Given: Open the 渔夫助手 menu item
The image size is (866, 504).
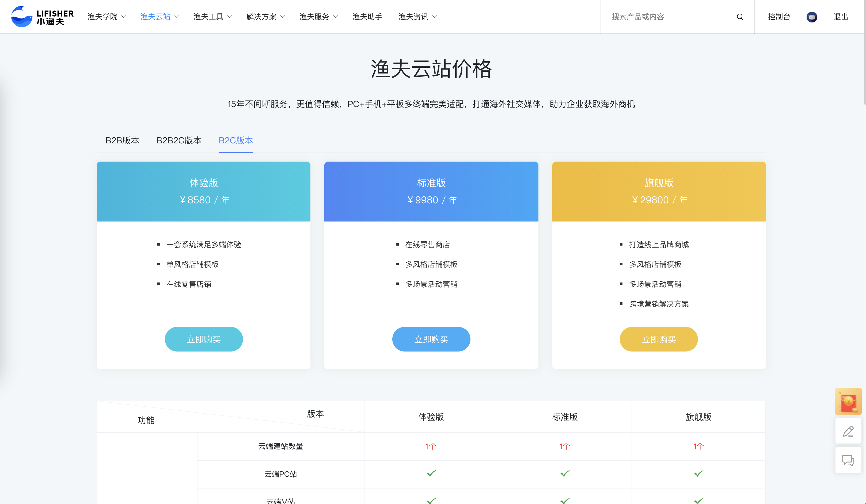Looking at the screenshot, I should point(367,17).
